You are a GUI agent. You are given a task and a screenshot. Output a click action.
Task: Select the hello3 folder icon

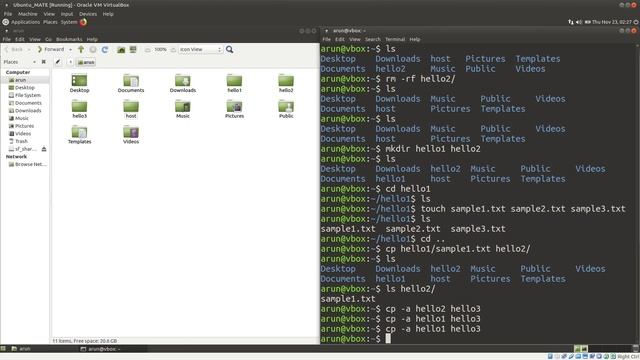point(79,109)
